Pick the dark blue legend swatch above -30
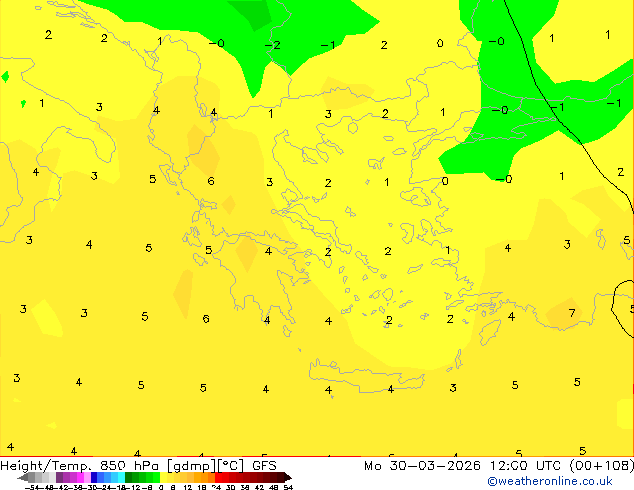Viewport: 634px width, 490px height. (94, 478)
